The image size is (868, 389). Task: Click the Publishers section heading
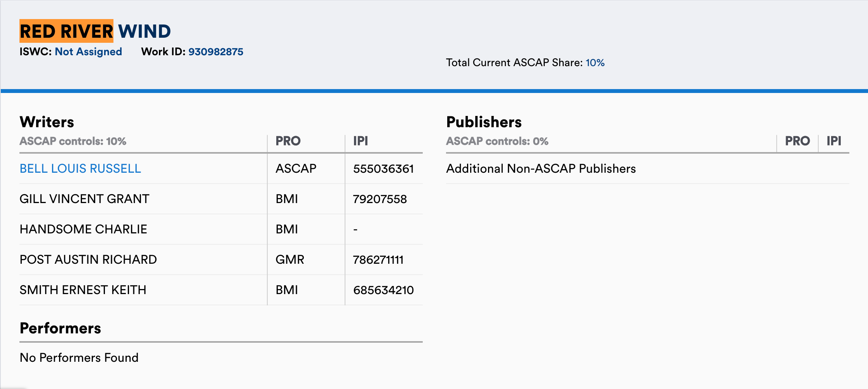coord(484,121)
